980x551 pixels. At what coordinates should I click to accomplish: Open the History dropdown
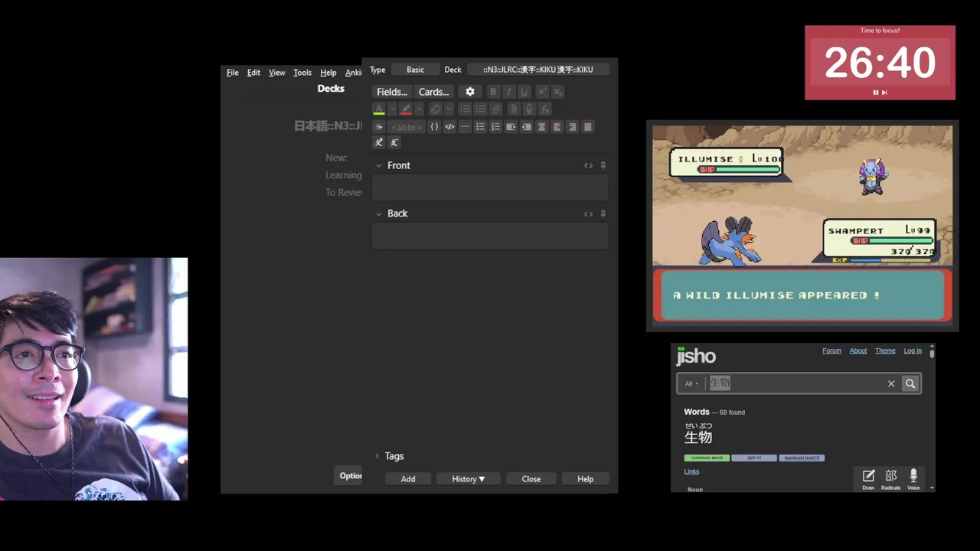point(468,479)
